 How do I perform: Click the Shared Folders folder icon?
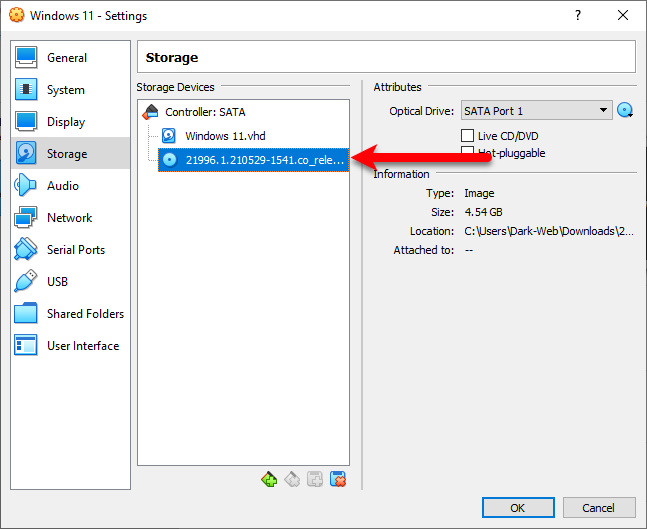coord(26,313)
